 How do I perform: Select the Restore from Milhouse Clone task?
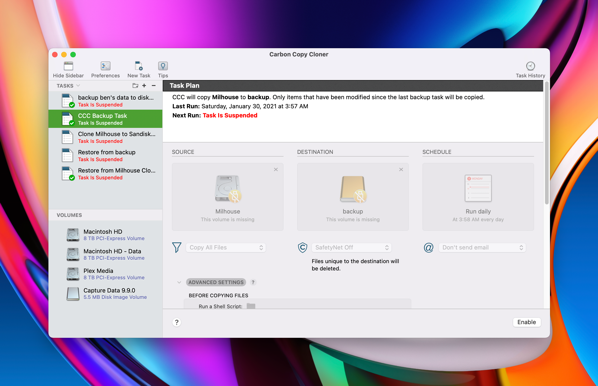click(x=105, y=174)
